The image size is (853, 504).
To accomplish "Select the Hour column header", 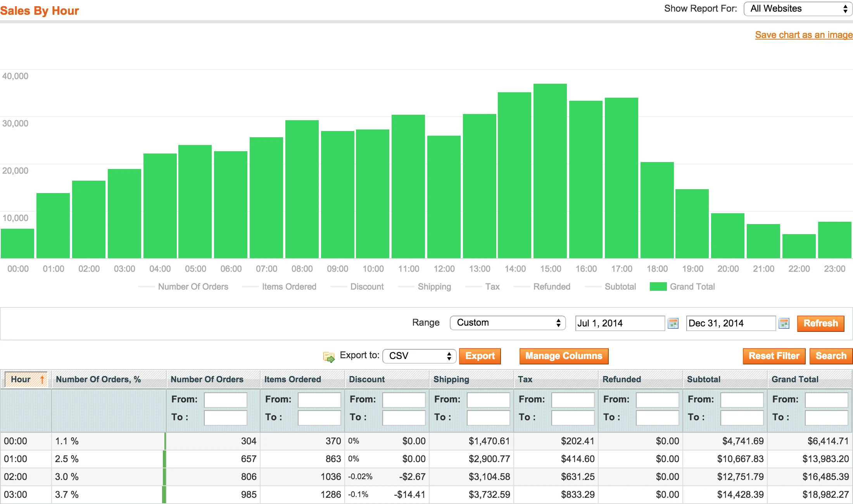I will point(21,379).
